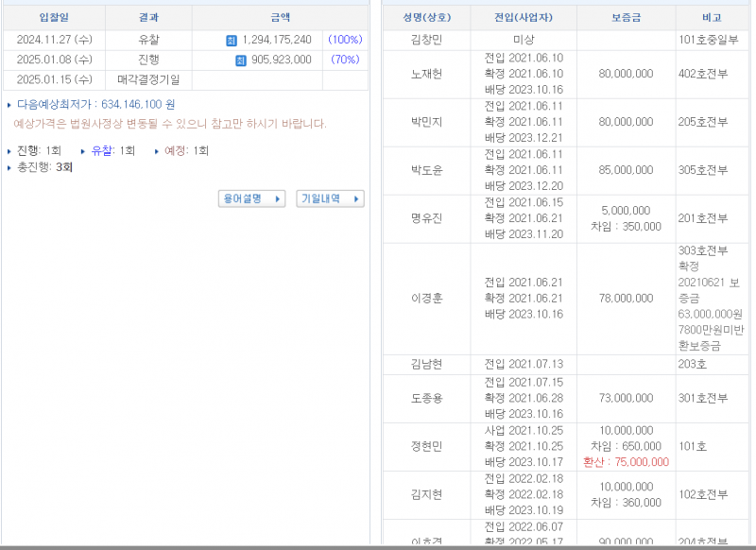This screenshot has width=756, height=550.
Task: Click the blue 최 icon beside 1,294,175,240
Action: pos(230,40)
